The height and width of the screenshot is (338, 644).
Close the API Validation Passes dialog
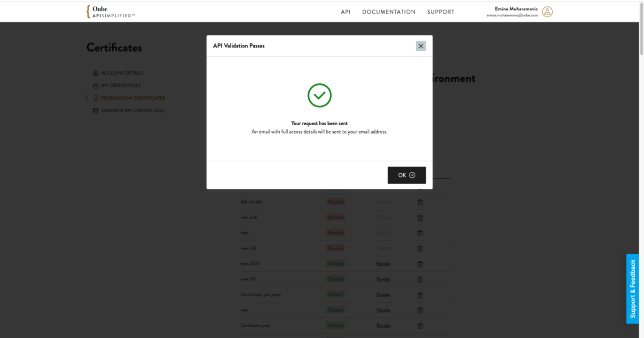coord(421,46)
